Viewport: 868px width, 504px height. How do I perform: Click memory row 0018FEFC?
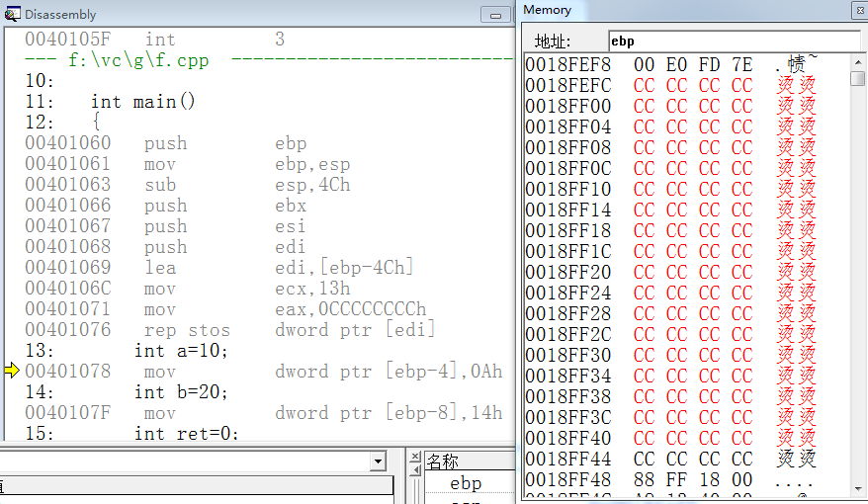pos(671,85)
